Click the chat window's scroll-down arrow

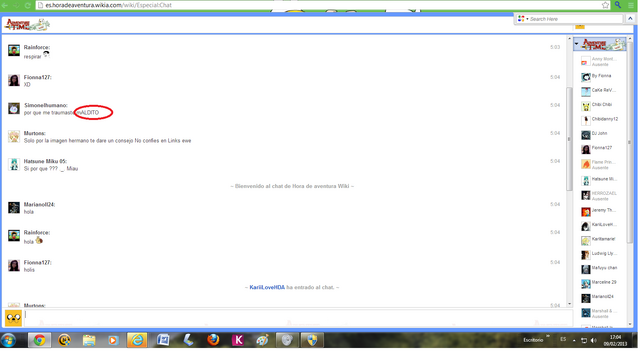click(569, 304)
